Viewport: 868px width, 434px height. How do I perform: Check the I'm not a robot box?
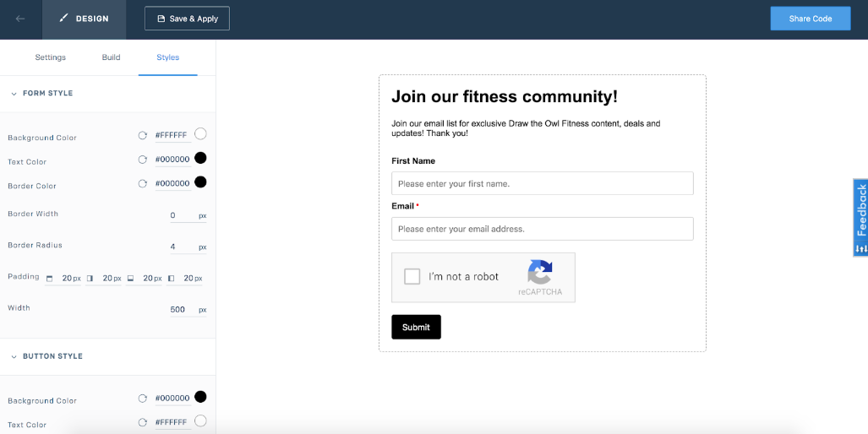coord(412,277)
